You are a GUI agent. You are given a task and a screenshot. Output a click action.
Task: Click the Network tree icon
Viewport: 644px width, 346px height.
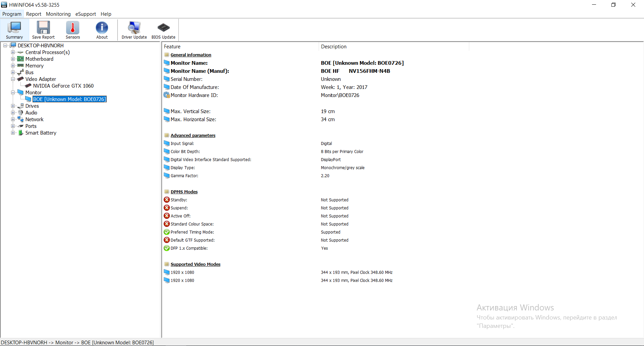coord(20,119)
